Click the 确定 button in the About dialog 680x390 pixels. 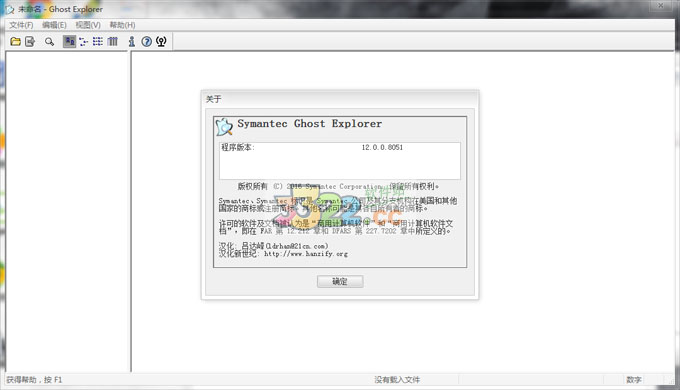[x=340, y=282]
